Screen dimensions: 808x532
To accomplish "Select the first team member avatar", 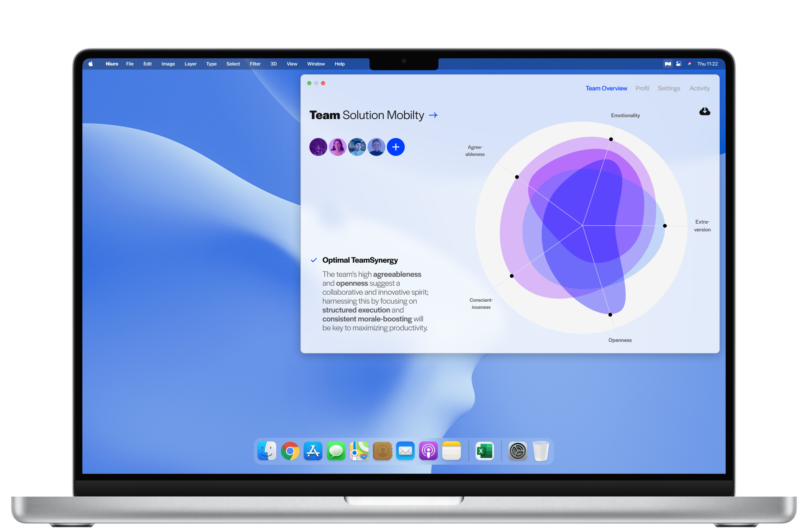I will point(318,147).
